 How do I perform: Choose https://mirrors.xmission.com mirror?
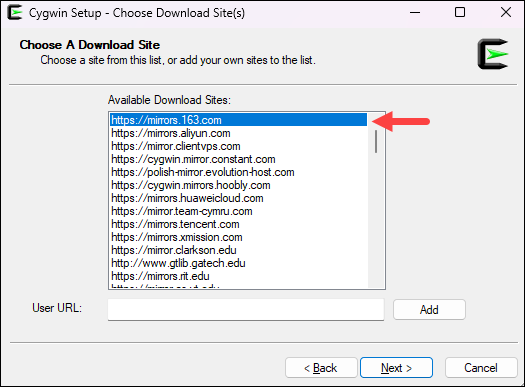click(x=239, y=237)
